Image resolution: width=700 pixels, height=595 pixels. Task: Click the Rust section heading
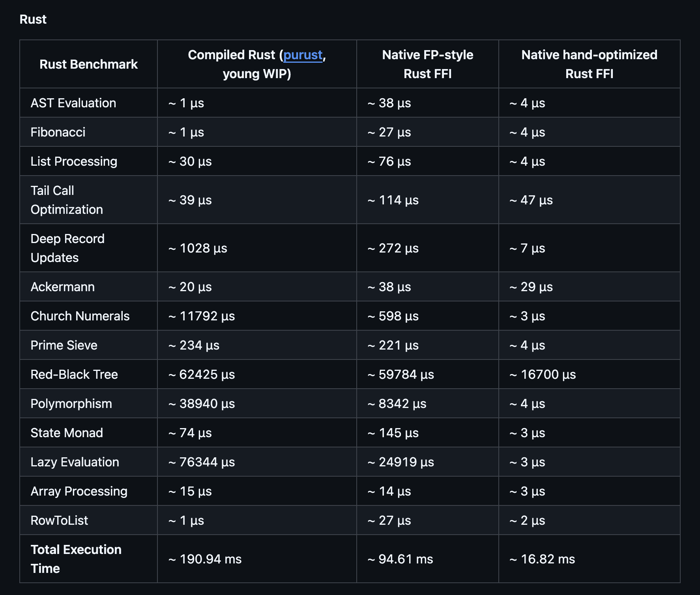(33, 19)
